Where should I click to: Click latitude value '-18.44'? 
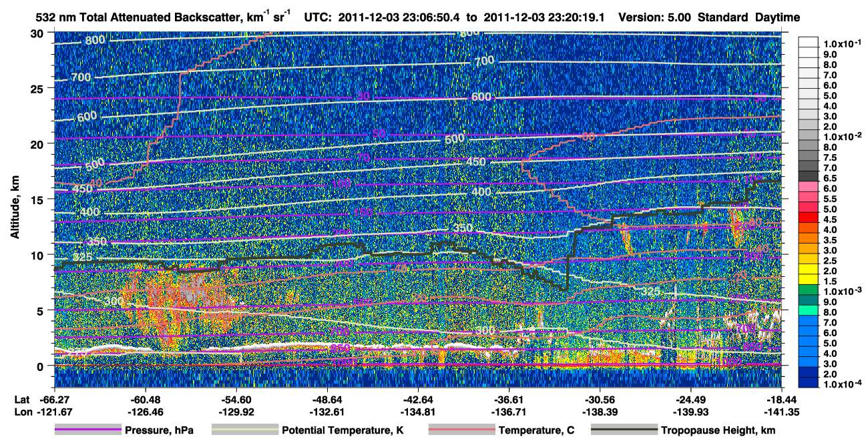point(781,400)
